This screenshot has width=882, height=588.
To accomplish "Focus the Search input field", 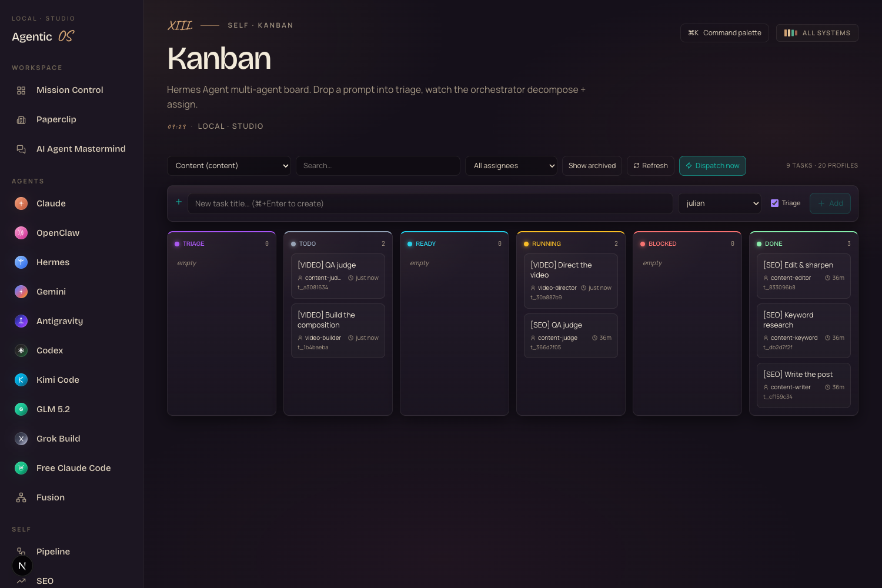I will tap(378, 166).
